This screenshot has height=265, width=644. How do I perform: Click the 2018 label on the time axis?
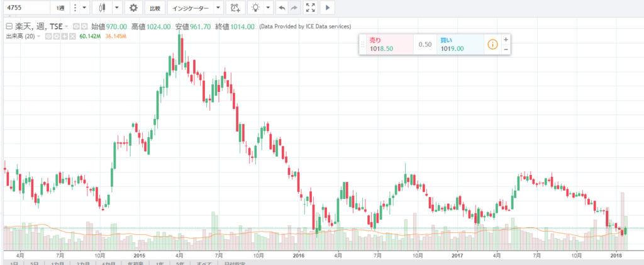point(617,255)
